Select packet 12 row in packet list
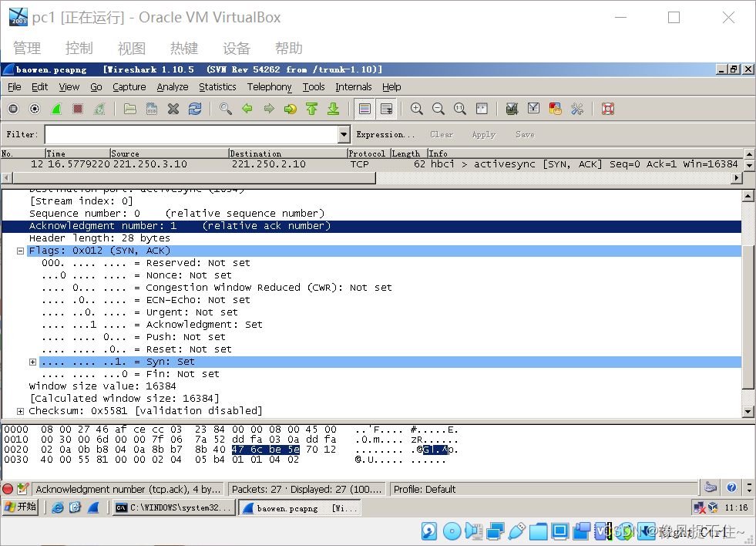This screenshot has width=756, height=546. point(372,164)
